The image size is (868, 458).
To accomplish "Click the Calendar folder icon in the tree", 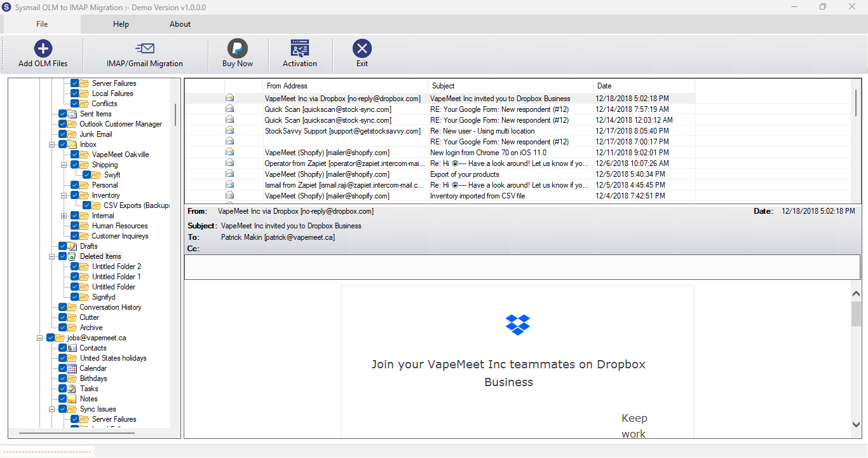I will coord(72,368).
